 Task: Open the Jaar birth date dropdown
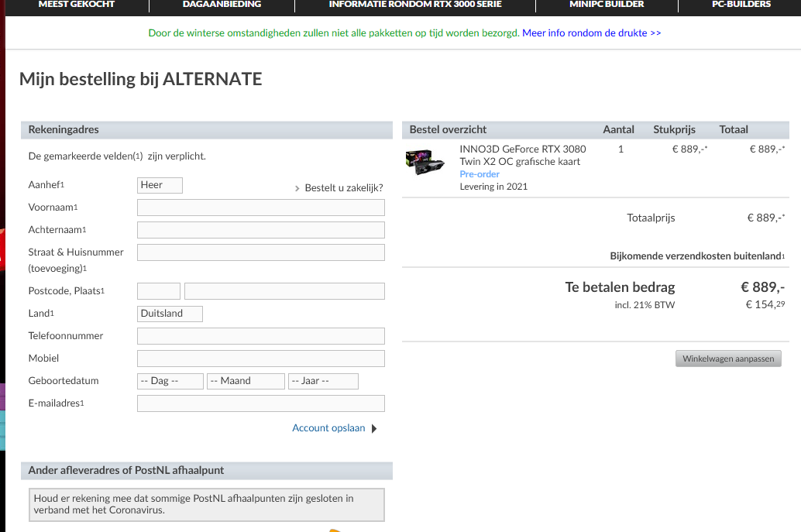click(323, 382)
